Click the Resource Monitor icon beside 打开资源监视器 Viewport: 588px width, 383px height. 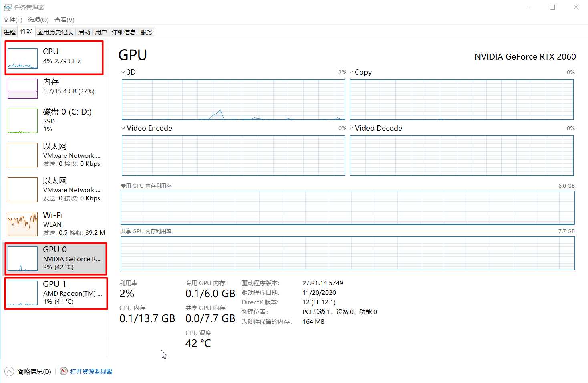63,371
